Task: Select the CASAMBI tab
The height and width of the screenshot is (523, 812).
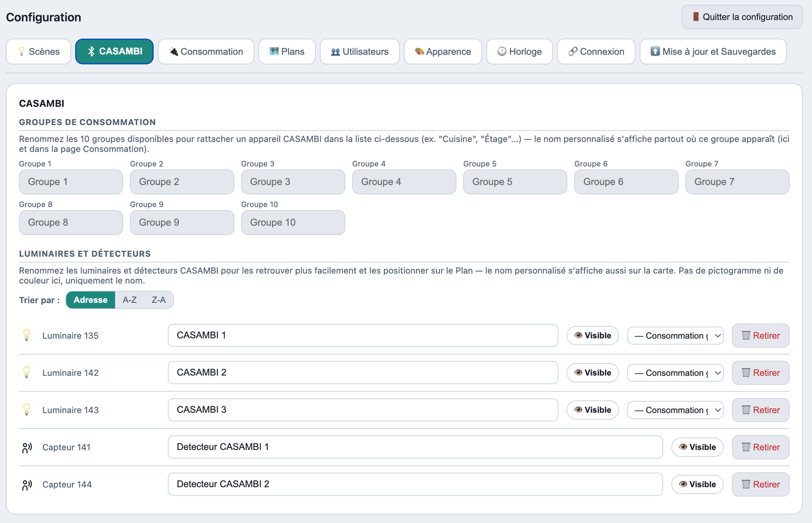Action: tap(115, 51)
